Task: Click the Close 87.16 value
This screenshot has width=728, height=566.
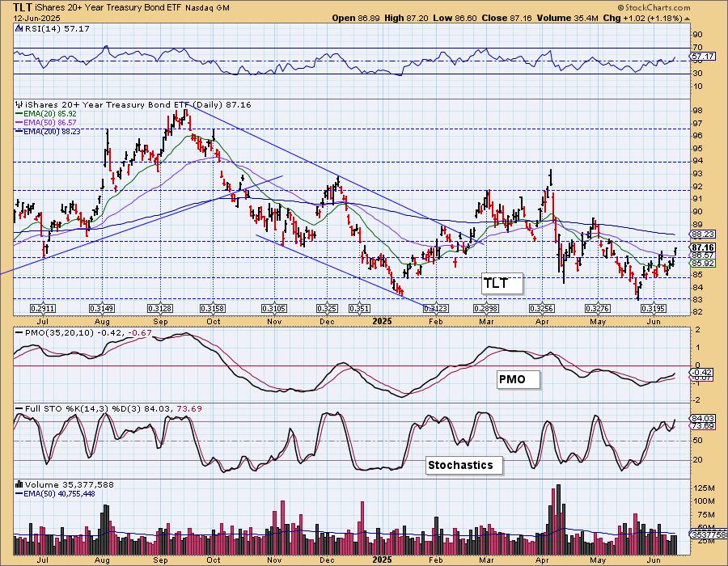Action: [507, 18]
